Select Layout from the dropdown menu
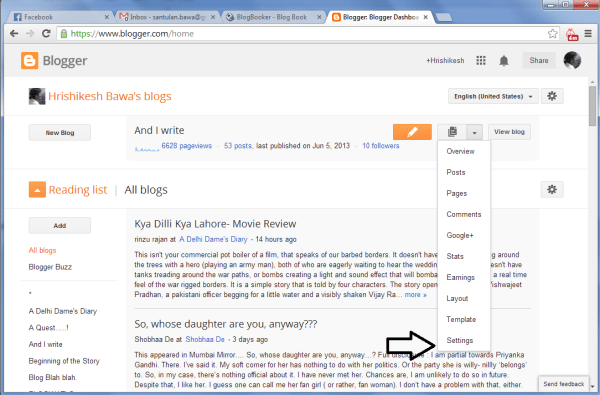 [457, 299]
